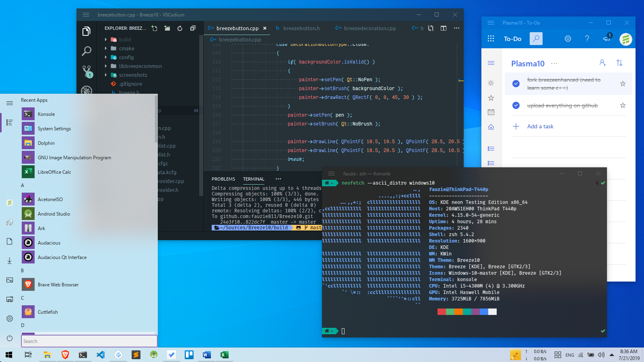Viewport: 644px width, 362px height.
Task: Open Konsole window hamburger menu
Action: click(331, 174)
